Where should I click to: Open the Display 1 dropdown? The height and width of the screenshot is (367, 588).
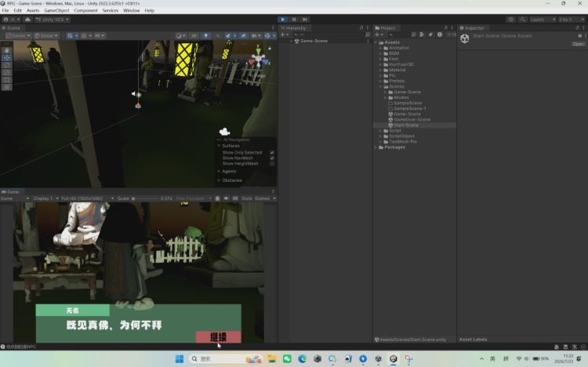tap(45, 198)
